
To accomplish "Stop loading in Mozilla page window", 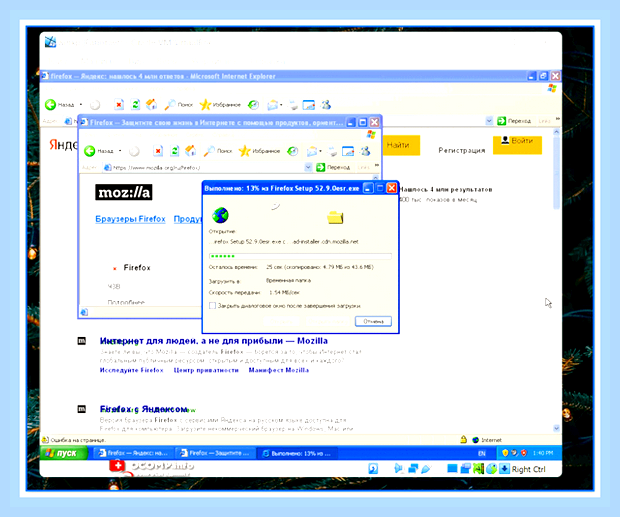I will coord(158,151).
